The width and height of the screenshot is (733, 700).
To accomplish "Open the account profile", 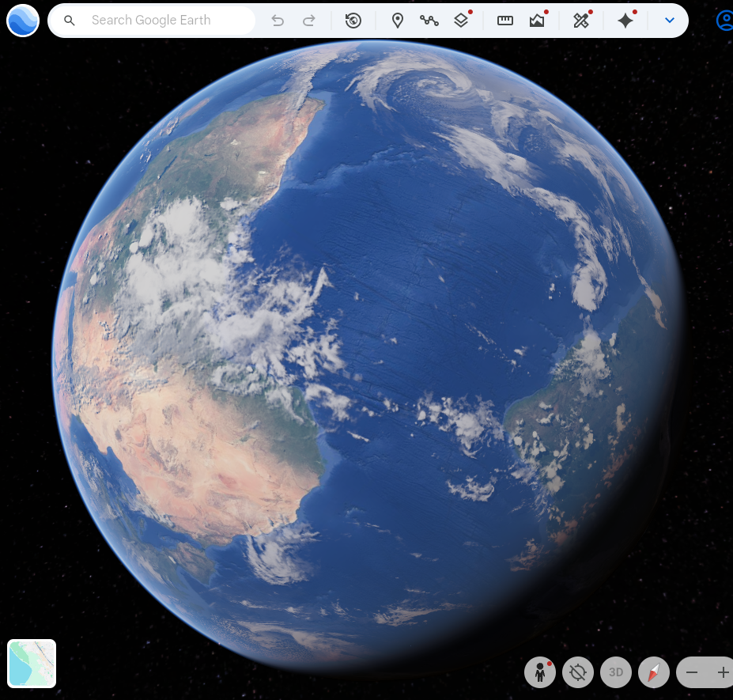I will 725,21.
